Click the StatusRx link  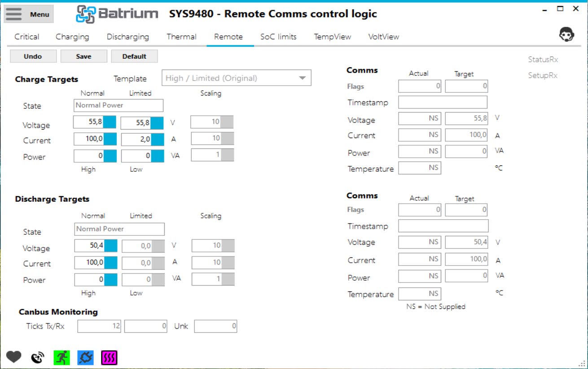tap(543, 60)
